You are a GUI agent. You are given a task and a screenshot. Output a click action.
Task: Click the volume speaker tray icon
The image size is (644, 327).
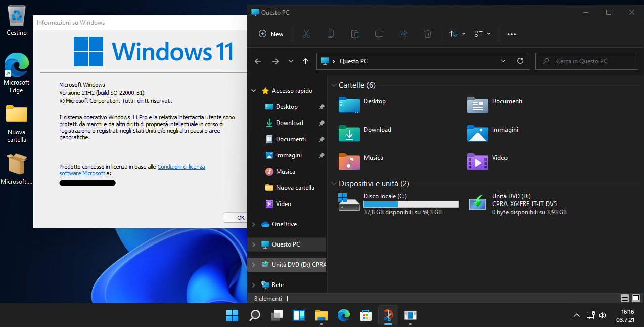coord(602,315)
